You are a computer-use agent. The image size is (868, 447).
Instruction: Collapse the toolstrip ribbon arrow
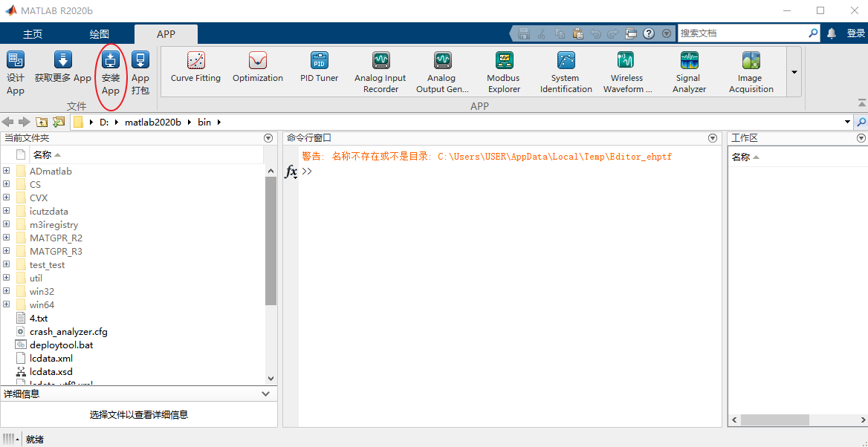click(862, 102)
